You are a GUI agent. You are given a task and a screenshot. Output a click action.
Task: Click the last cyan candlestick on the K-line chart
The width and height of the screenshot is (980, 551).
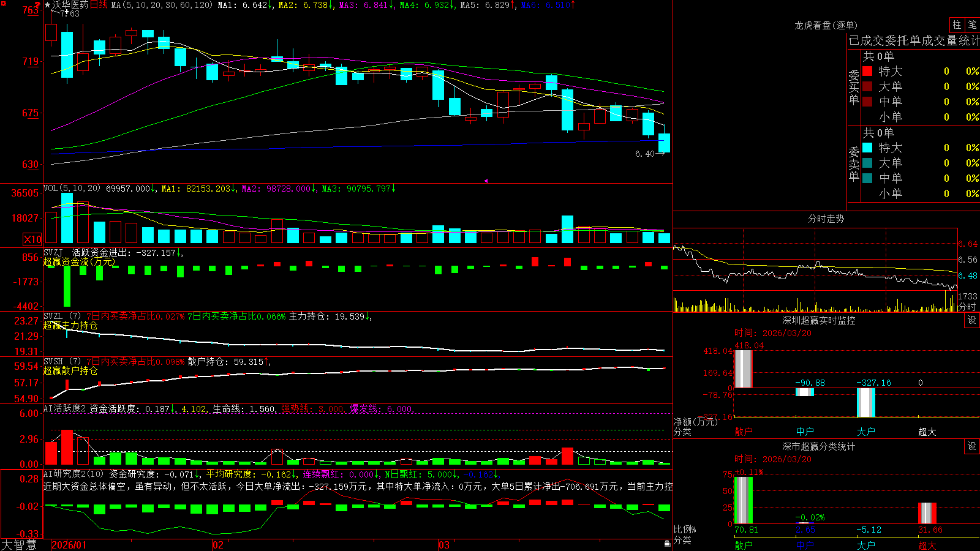(664, 143)
